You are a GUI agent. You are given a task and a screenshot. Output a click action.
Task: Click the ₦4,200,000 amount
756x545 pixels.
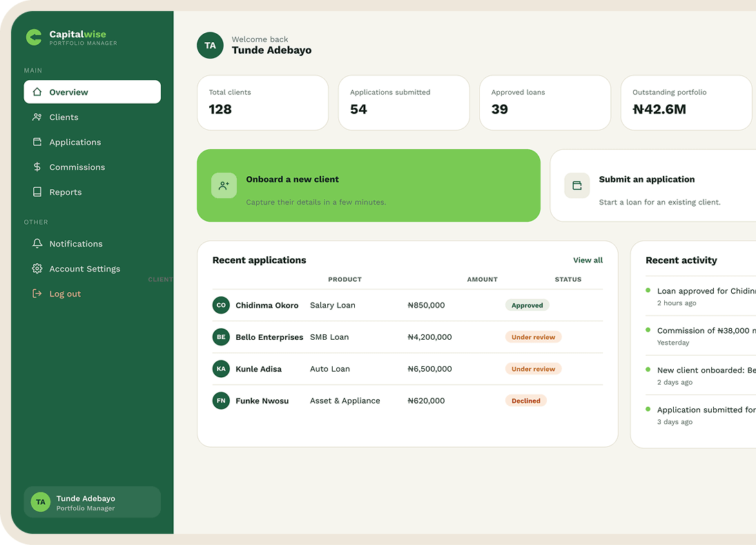[x=429, y=336]
